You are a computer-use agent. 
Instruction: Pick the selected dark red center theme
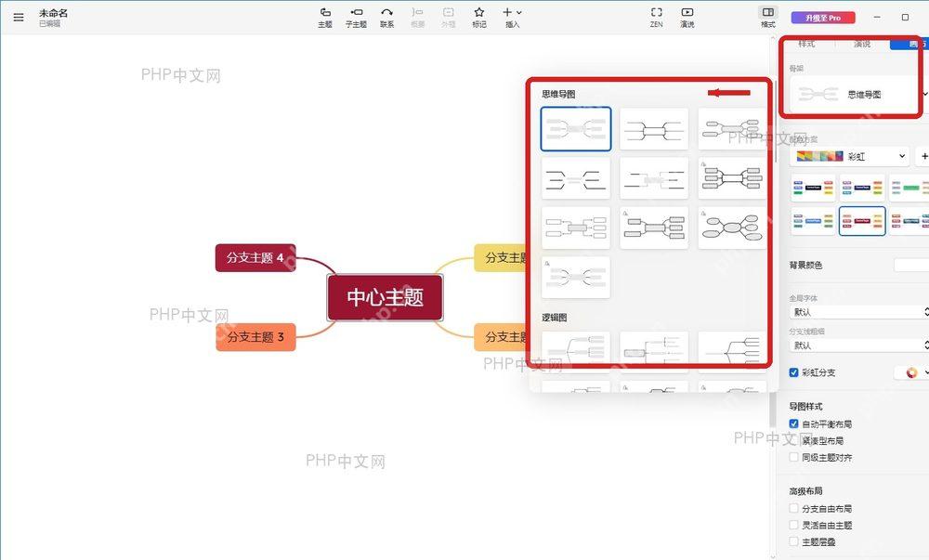click(x=862, y=221)
